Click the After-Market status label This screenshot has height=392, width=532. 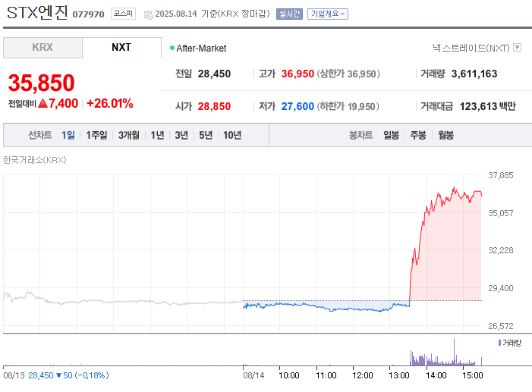(201, 49)
